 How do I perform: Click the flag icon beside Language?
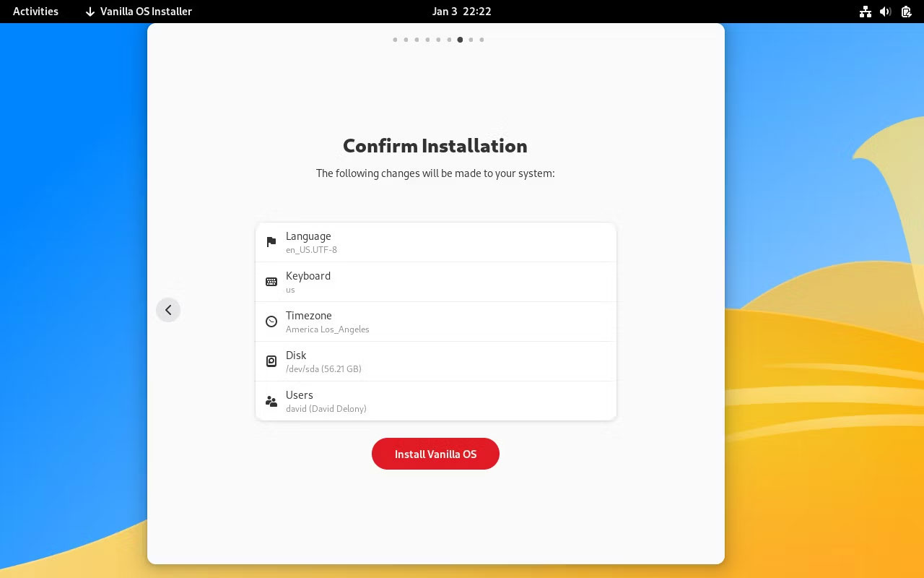(x=271, y=242)
